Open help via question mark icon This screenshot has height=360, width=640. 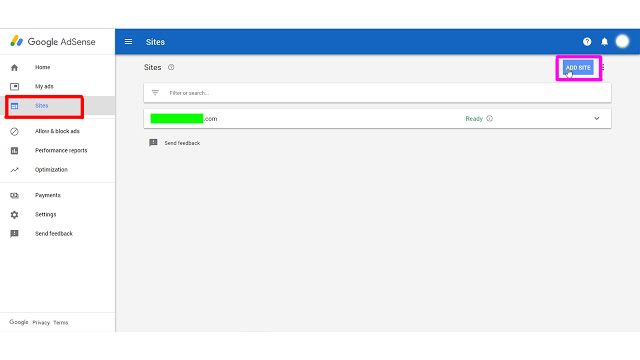click(x=587, y=42)
